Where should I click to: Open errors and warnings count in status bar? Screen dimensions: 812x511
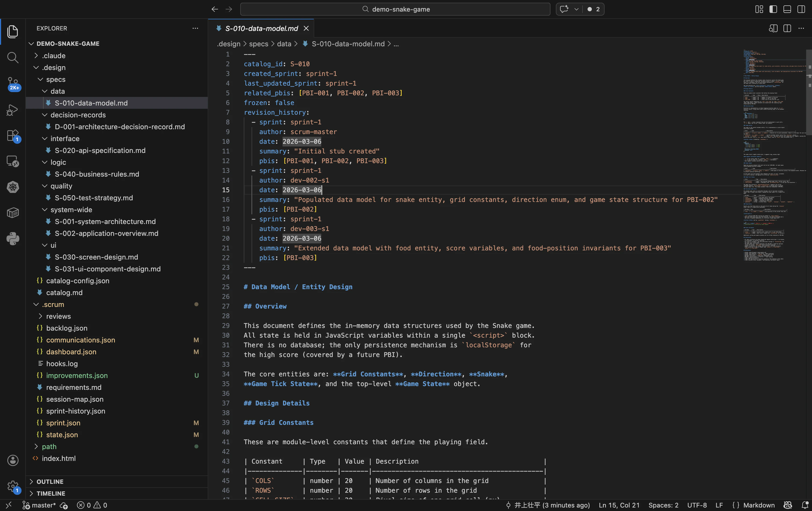92,505
